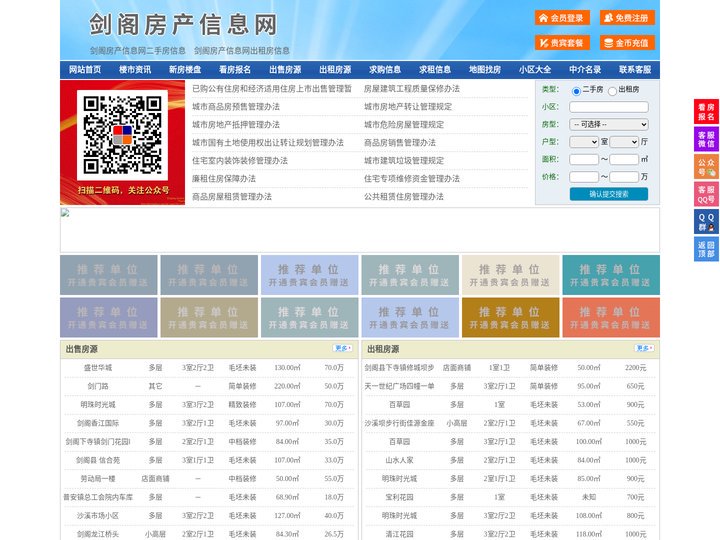Open 楼市资讯 navigation item
Screen dimensions: 720x540
[135, 70]
